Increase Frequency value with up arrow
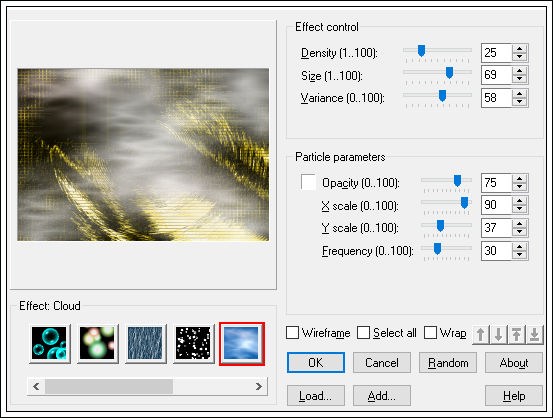Viewport: 553px width, 418px height. click(519, 247)
